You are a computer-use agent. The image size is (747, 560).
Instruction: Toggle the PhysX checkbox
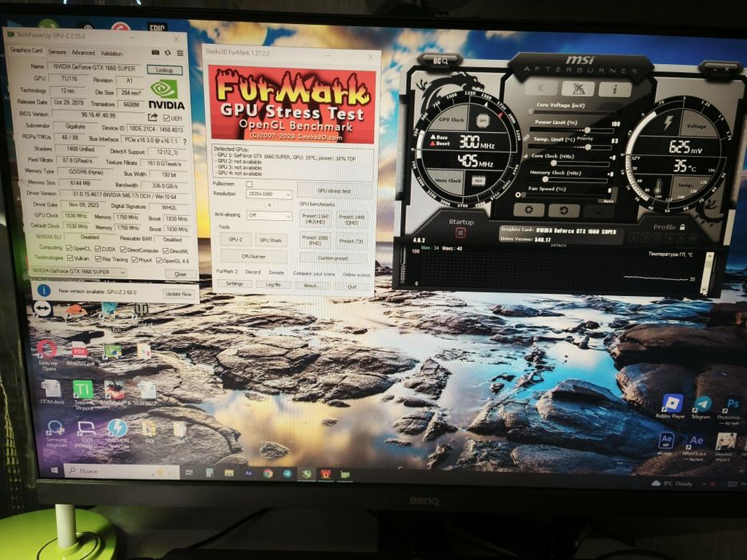pyautogui.click(x=135, y=260)
